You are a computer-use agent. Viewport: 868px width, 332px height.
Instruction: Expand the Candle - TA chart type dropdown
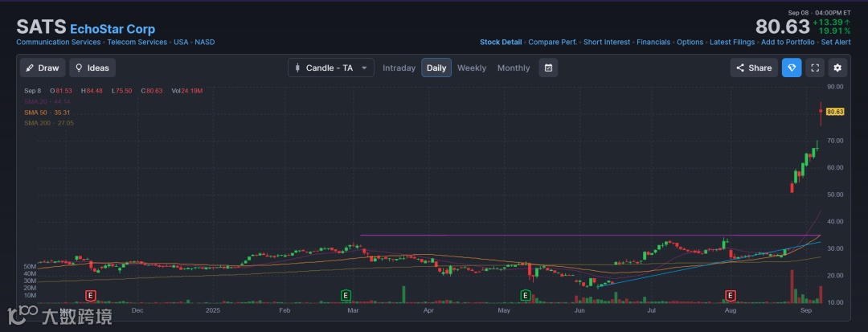tap(330, 68)
